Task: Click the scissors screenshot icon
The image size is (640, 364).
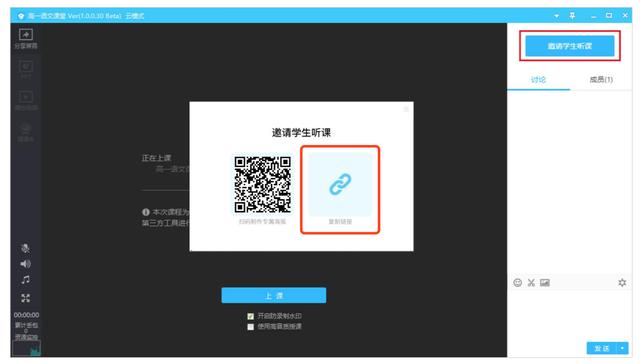Action: coord(531,282)
